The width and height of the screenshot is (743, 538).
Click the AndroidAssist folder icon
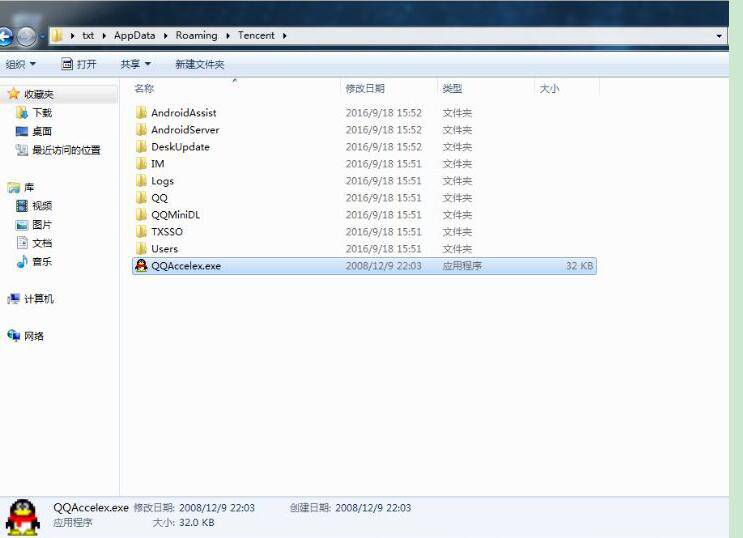coord(141,113)
